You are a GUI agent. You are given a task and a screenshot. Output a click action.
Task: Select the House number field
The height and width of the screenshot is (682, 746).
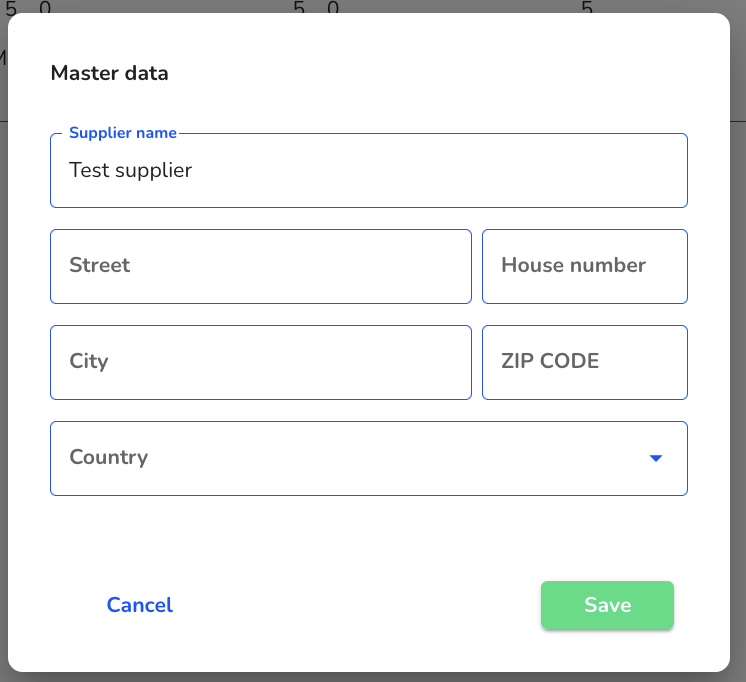point(585,267)
